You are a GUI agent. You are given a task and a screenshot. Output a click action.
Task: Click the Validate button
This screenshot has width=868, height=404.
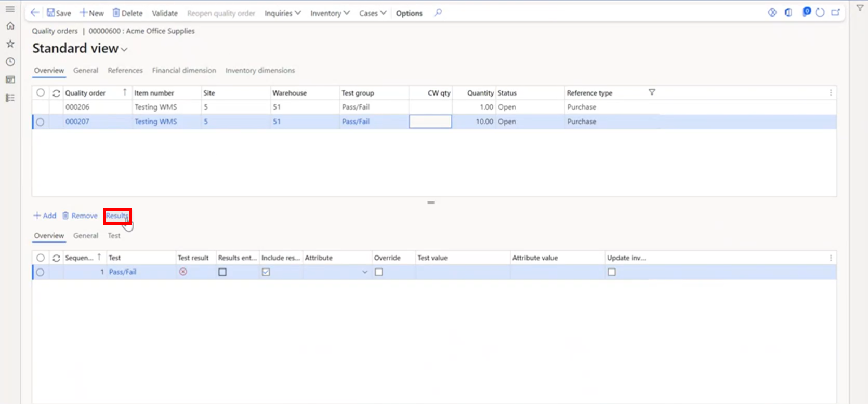pos(164,14)
